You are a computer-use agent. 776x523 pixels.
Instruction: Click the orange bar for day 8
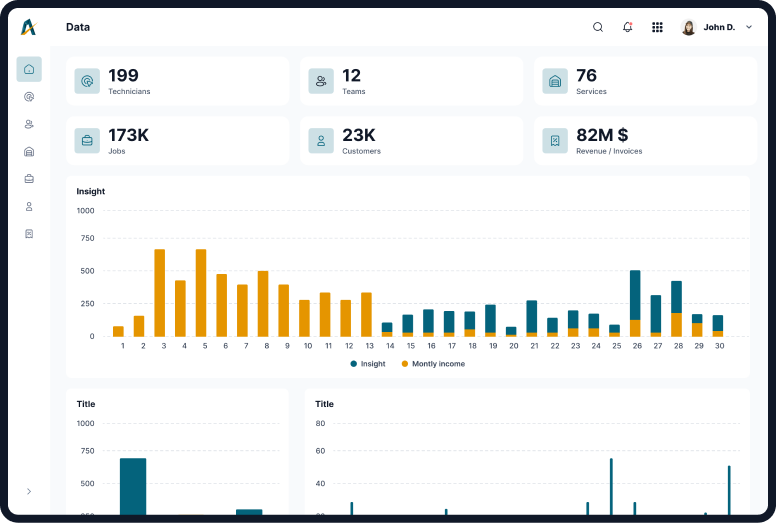[263, 304]
